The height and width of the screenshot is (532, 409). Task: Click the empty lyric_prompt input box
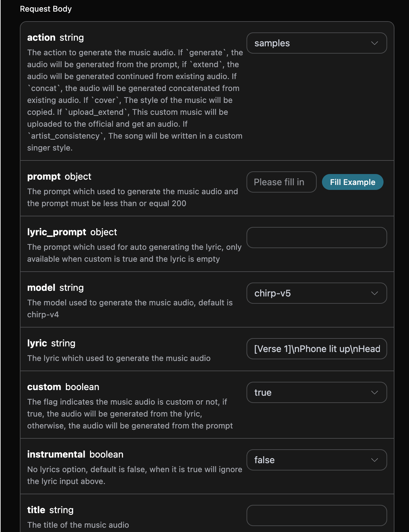click(316, 238)
